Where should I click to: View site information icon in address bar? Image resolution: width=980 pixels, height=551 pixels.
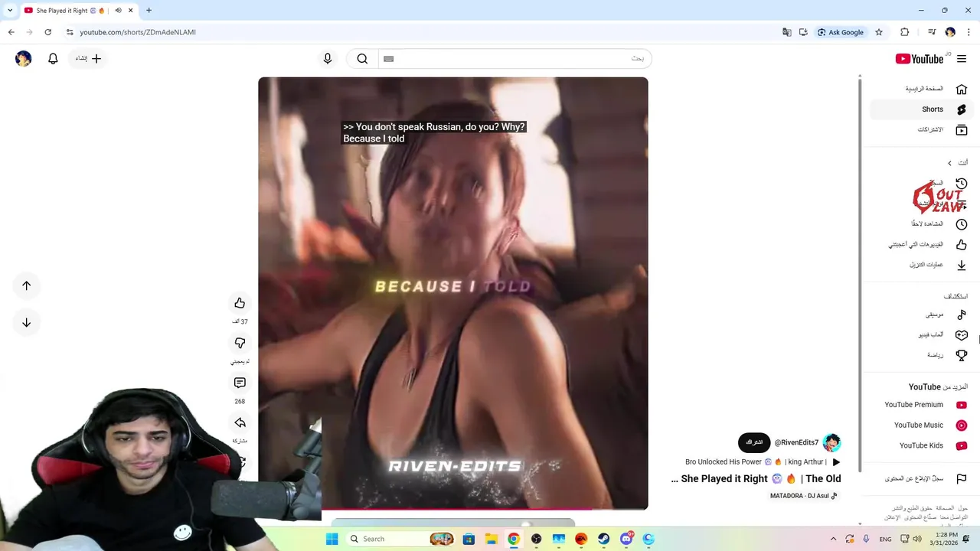click(69, 32)
